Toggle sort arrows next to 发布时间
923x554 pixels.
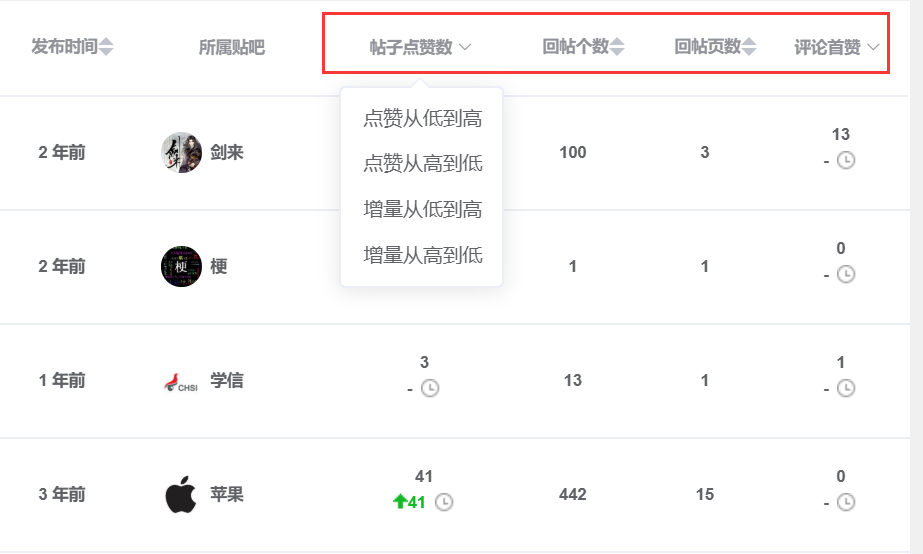[106, 47]
